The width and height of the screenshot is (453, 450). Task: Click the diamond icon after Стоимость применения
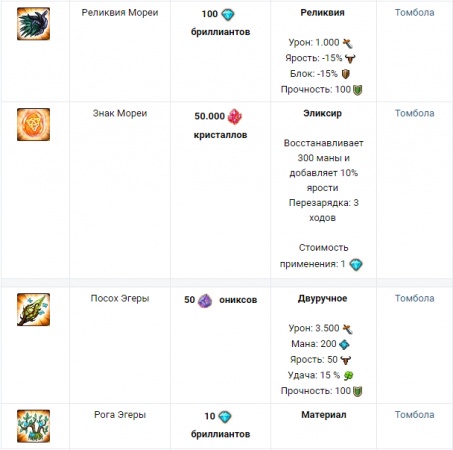tap(356, 265)
